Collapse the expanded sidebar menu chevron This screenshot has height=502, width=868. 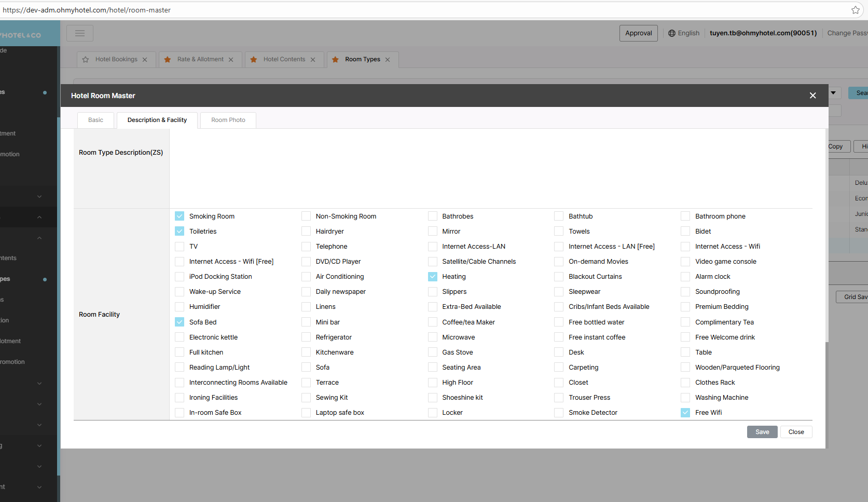pos(39,217)
